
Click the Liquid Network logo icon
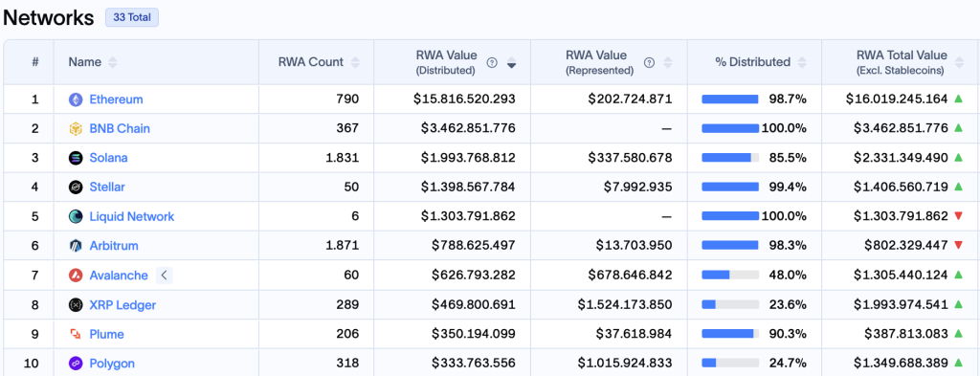[x=76, y=217]
